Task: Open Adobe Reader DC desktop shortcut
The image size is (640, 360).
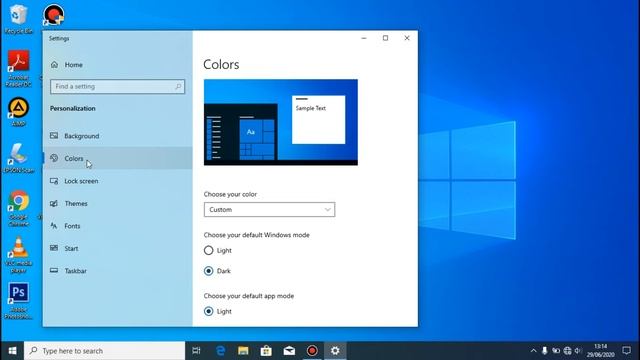Action: pyautogui.click(x=18, y=68)
